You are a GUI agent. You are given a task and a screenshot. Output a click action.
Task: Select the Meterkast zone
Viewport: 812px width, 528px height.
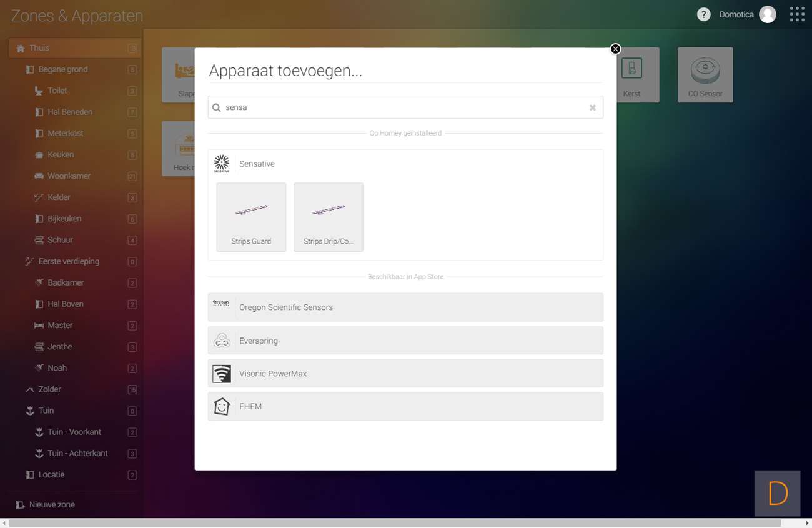[x=74, y=133]
